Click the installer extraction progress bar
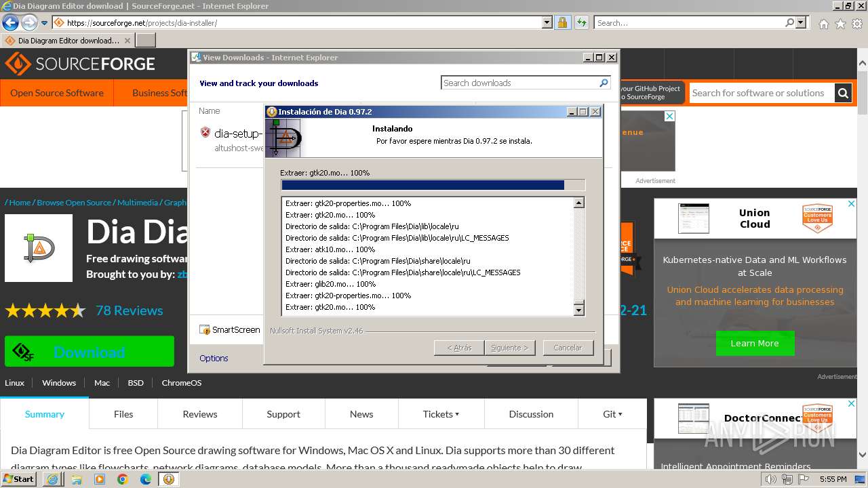Viewport: 868px width, 488px height. [433, 185]
